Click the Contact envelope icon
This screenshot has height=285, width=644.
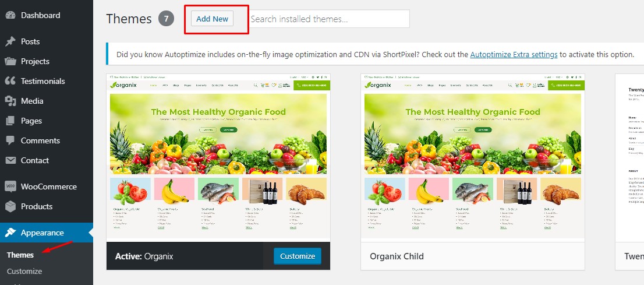coord(10,160)
